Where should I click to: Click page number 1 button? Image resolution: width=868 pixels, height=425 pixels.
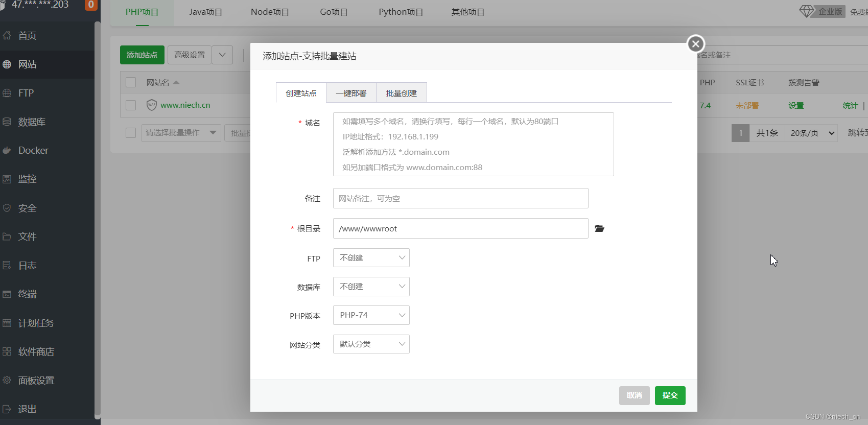coord(740,133)
